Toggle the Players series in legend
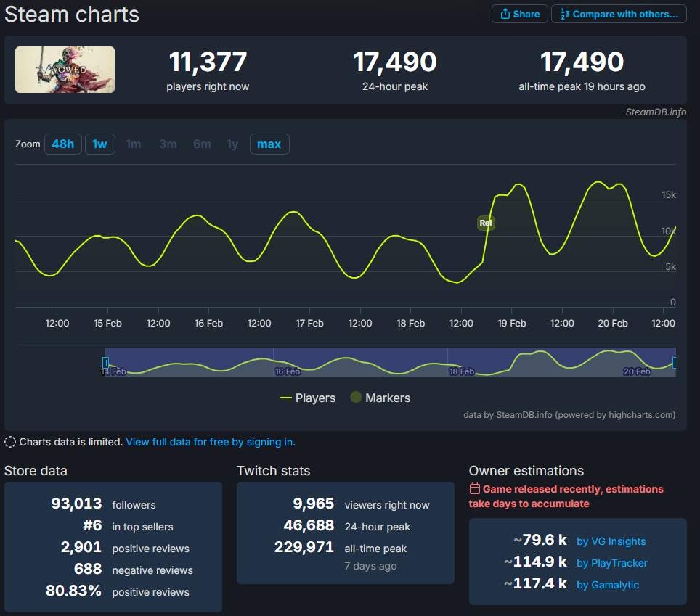700x616 pixels. (308, 398)
